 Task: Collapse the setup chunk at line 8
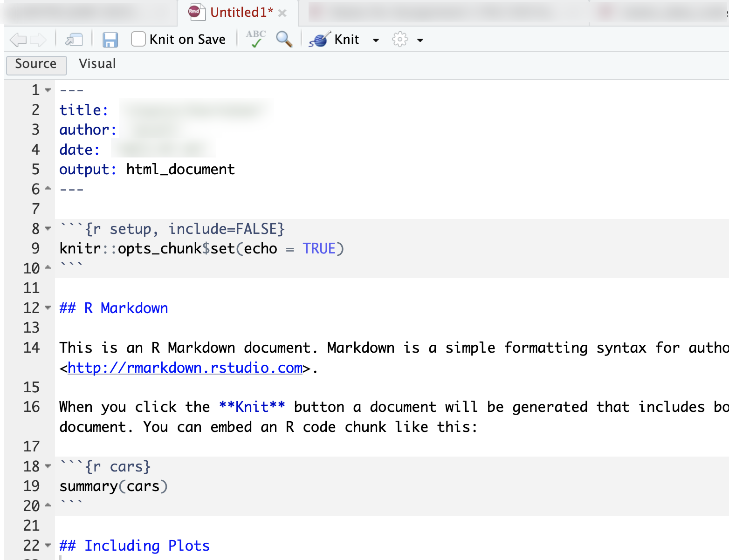(x=48, y=228)
